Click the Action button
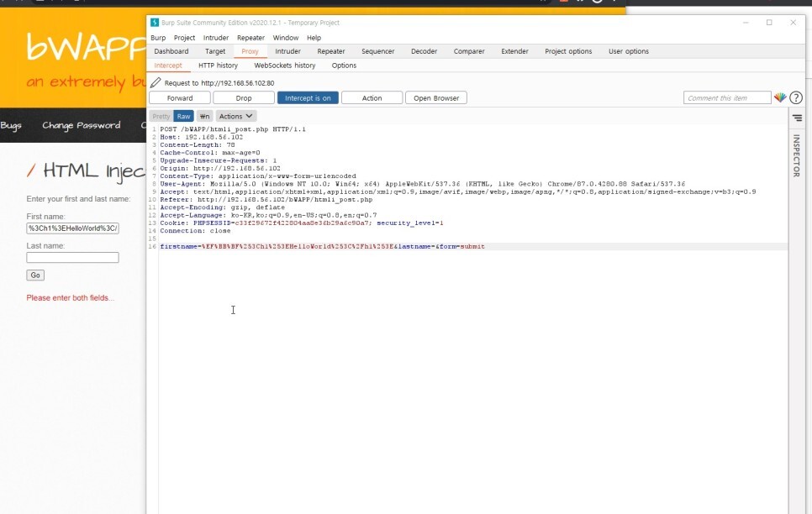The image size is (812, 514). coord(372,97)
